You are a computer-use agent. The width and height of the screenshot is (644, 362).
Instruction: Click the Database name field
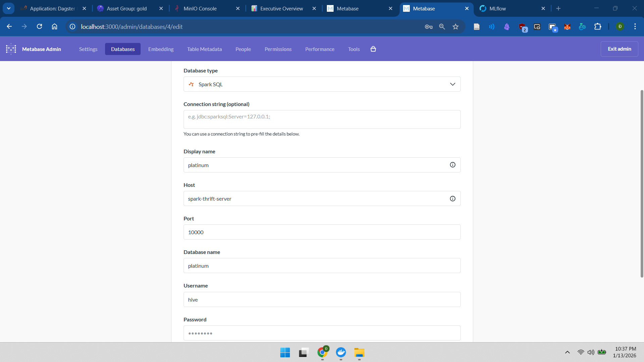(x=322, y=266)
